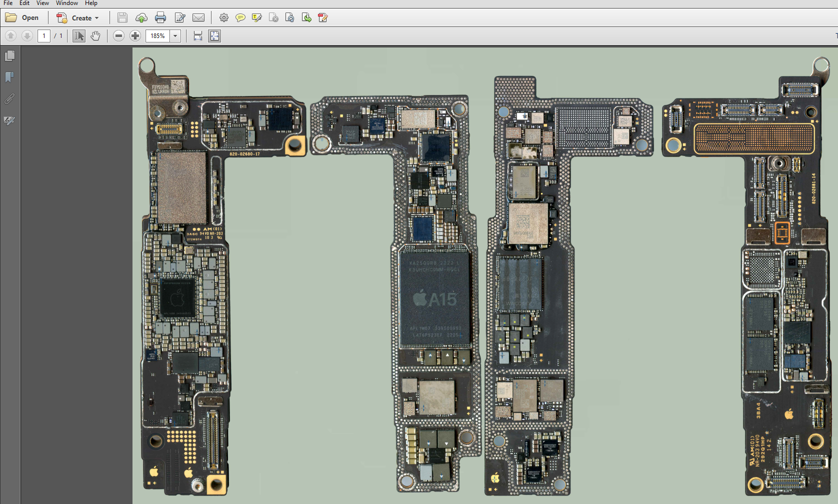Activate the Hand pan tool
Screen dimensions: 838x504
click(95, 36)
